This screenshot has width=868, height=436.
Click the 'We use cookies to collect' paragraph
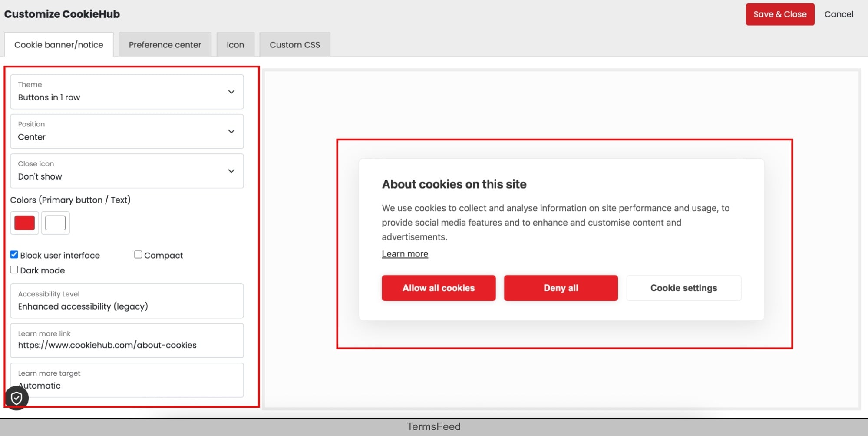coord(555,223)
